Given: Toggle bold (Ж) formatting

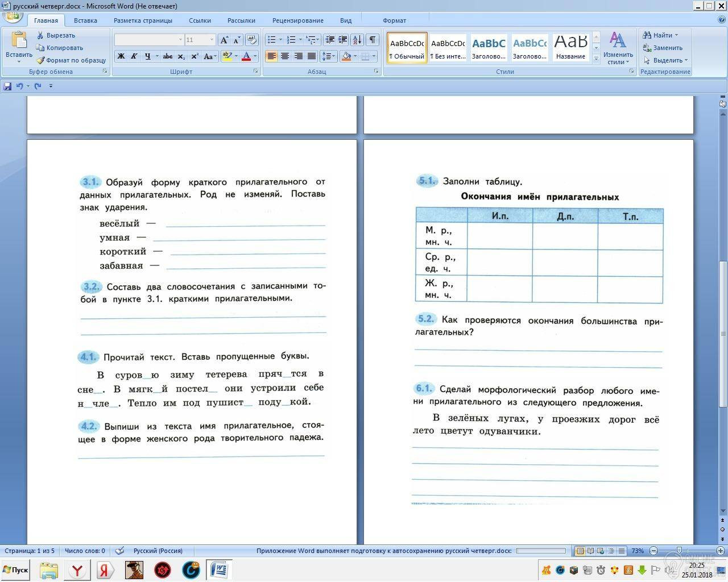Looking at the screenshot, I should (121, 56).
